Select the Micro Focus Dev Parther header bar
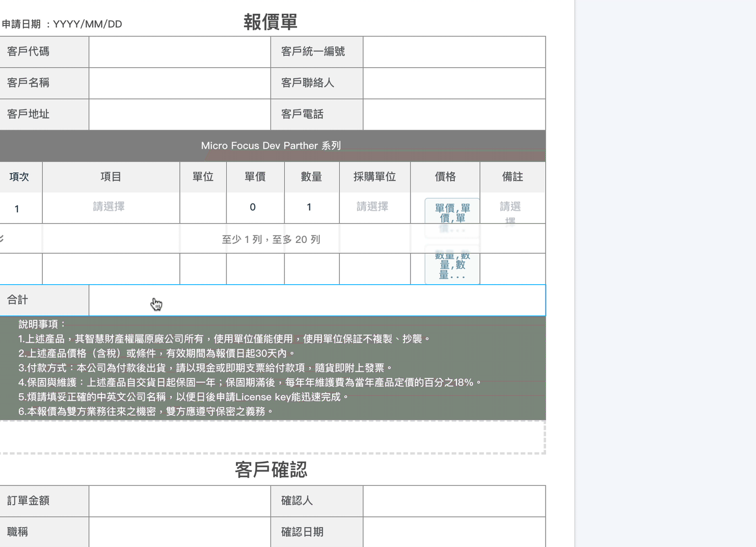 click(271, 146)
